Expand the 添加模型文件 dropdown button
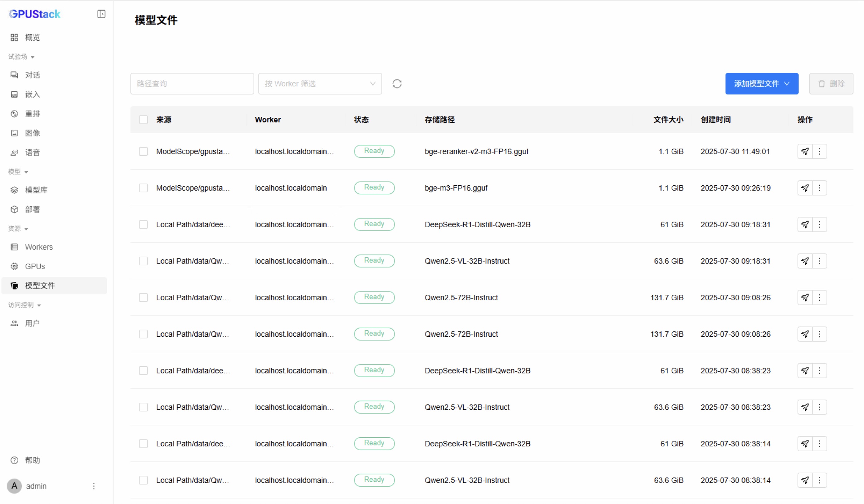864x504 pixels. [x=761, y=84]
